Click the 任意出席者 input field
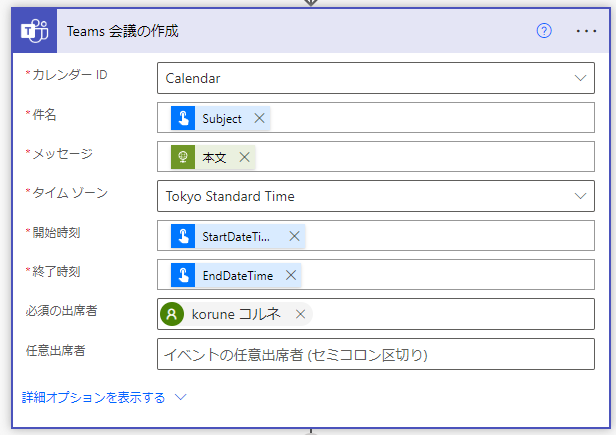 [x=376, y=354]
